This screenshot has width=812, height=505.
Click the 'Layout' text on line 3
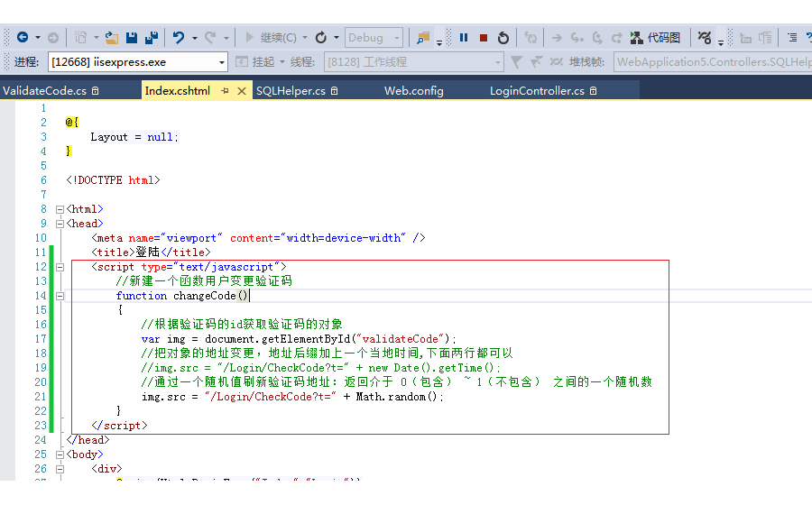click(x=109, y=137)
